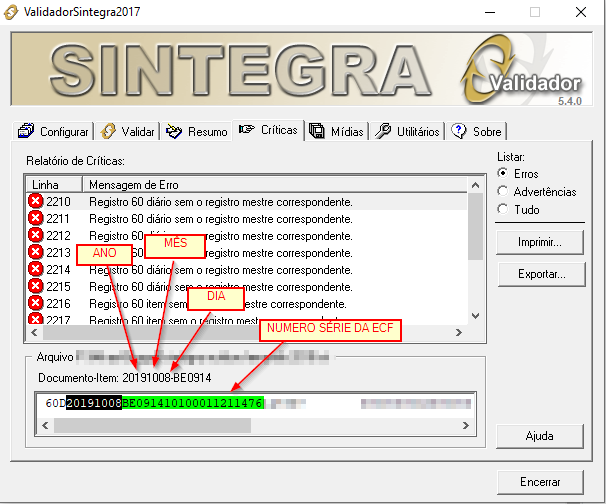Click the red error icon on line 2216
Screen dimensions: 606x504
point(36,303)
